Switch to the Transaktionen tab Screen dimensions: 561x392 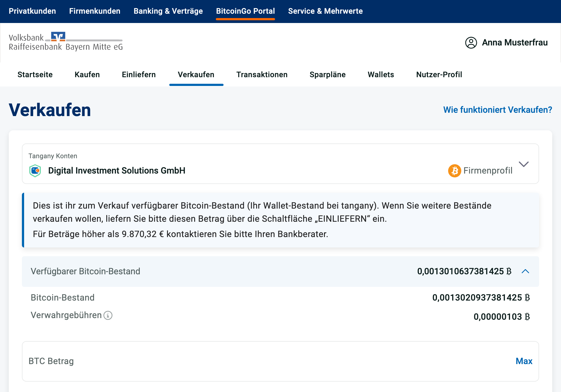(x=262, y=74)
